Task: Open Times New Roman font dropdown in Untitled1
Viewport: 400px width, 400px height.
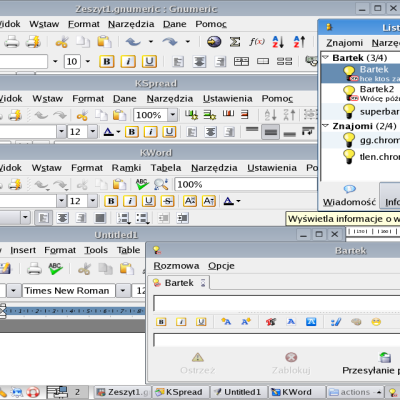Action: click(123, 291)
